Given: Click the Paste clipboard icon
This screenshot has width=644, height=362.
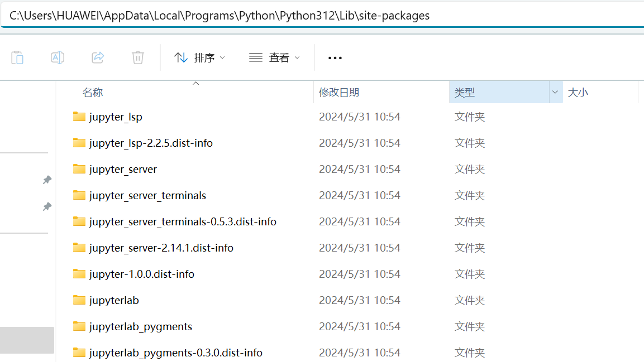Looking at the screenshot, I should pos(17,57).
